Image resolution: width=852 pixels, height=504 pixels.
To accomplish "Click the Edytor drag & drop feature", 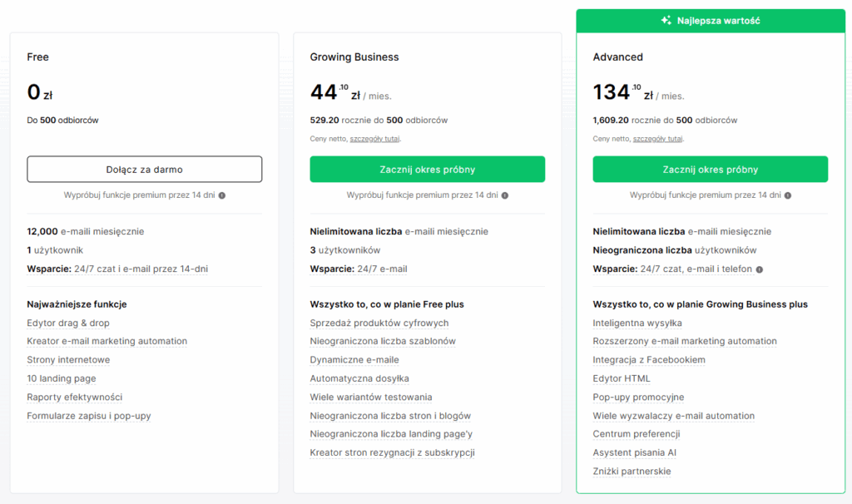I will coord(68,323).
